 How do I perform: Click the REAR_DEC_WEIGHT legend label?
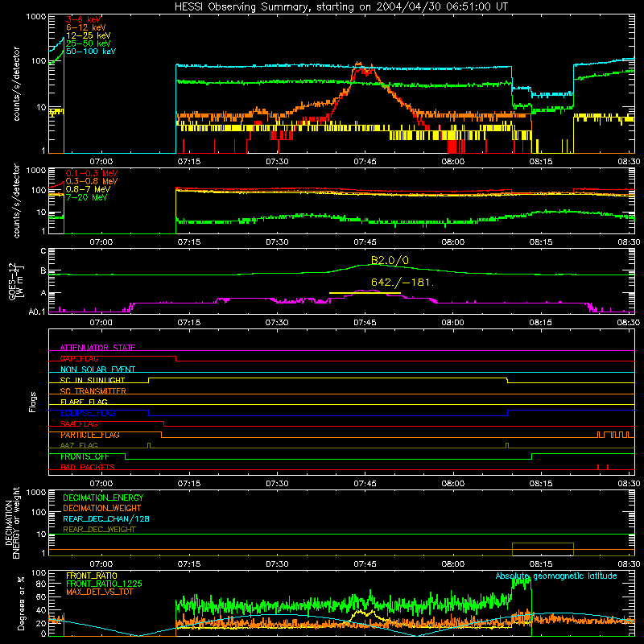click(99, 530)
